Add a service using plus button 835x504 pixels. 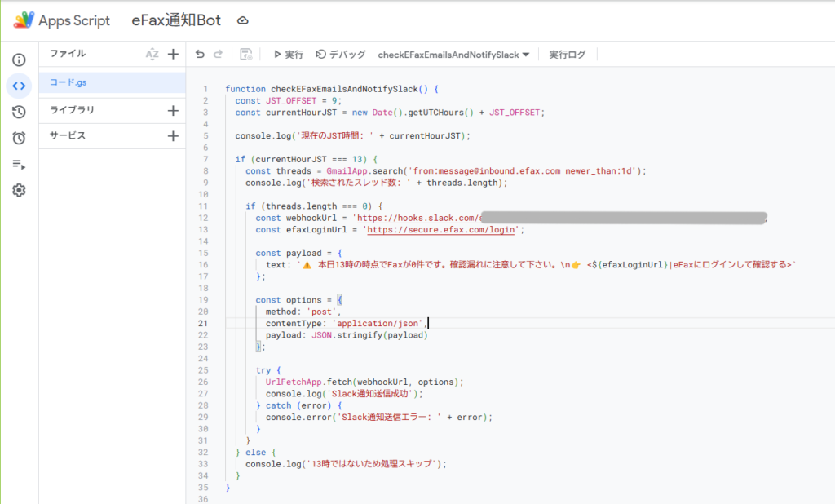[x=173, y=136]
